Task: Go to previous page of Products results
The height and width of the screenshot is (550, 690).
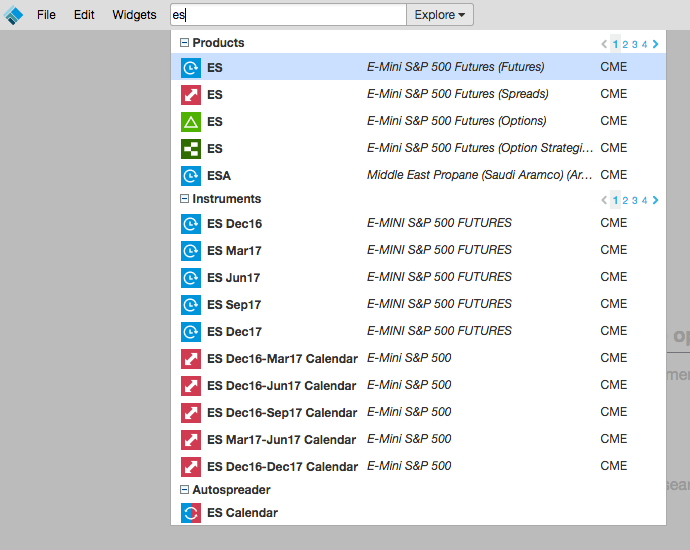Action: 604,44
